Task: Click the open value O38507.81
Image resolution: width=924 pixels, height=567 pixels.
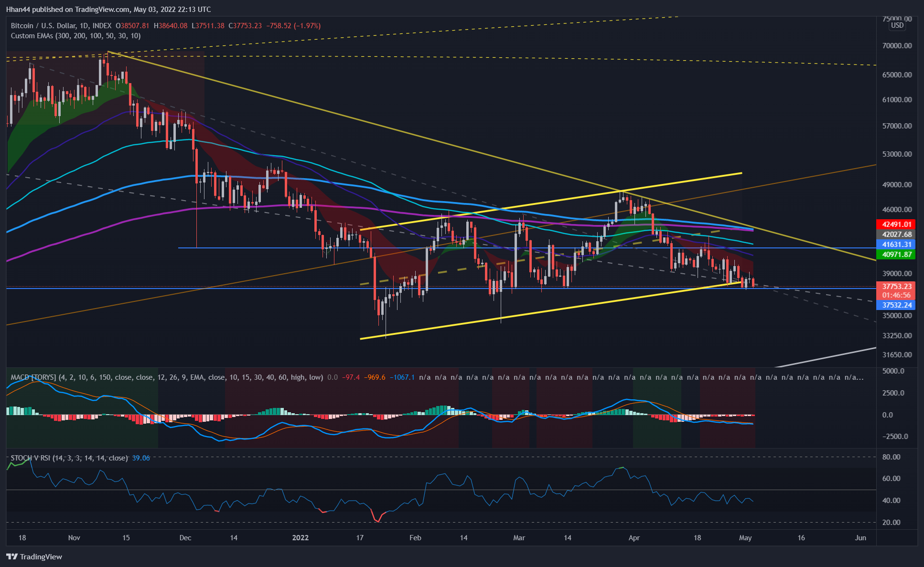Action: click(x=132, y=26)
